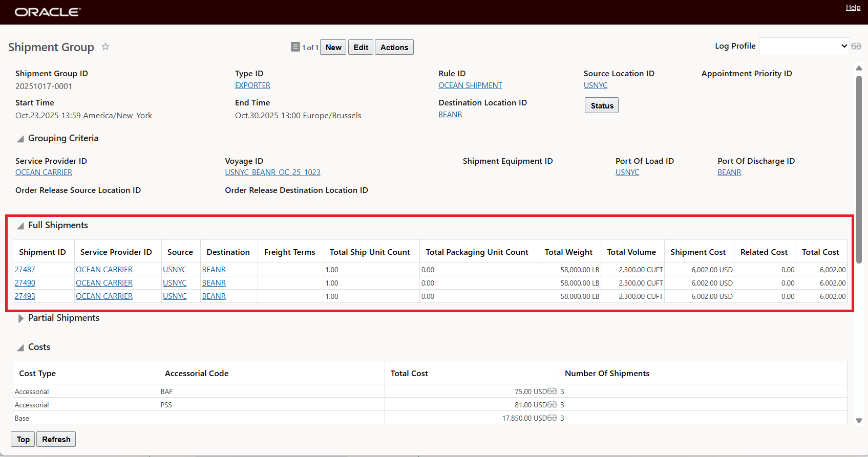
Task: Select Shipment Group ID value 20251017-0001
Action: click(44, 86)
